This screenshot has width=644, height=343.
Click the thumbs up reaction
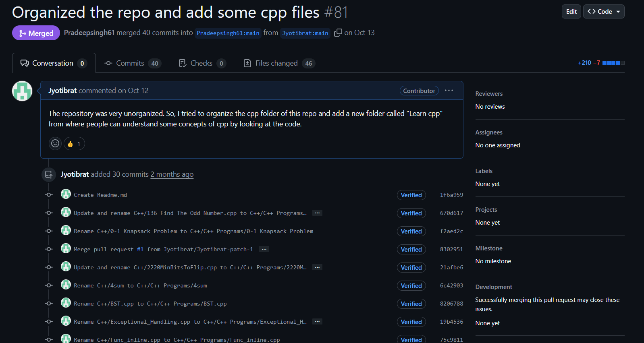click(x=74, y=144)
